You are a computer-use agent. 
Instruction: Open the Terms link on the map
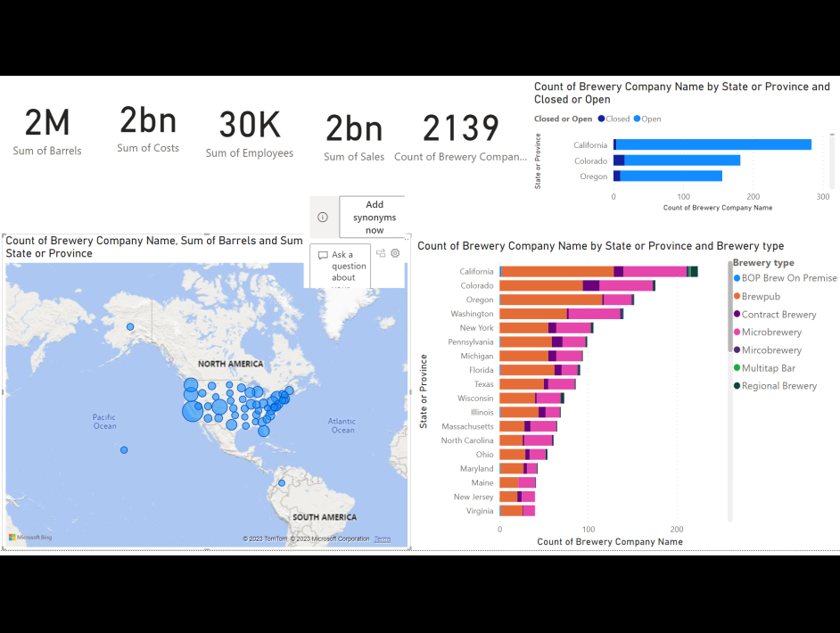click(382, 538)
